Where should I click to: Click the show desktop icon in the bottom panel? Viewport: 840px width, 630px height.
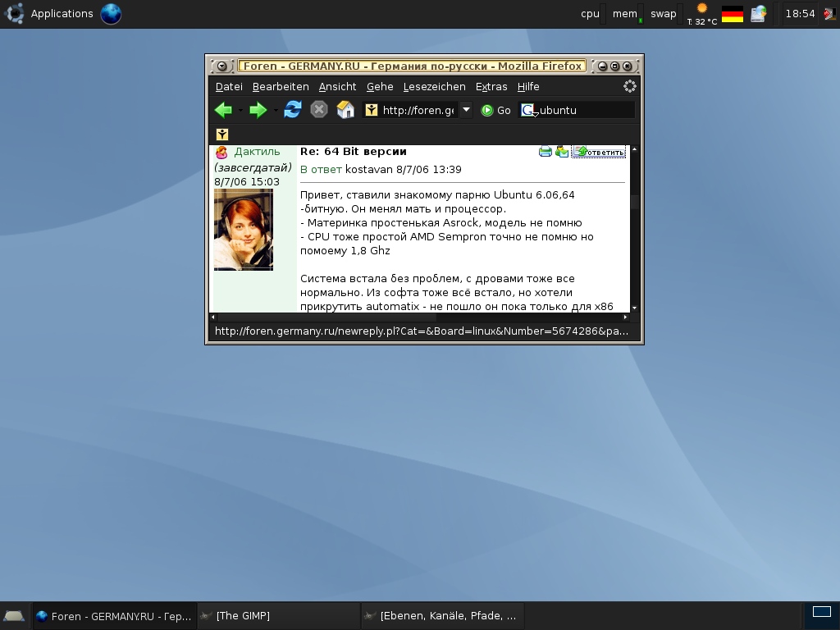coord(14,616)
